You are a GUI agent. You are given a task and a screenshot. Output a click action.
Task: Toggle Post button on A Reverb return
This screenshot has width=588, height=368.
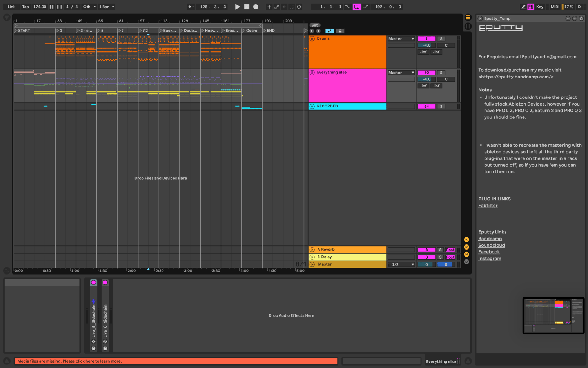click(450, 250)
